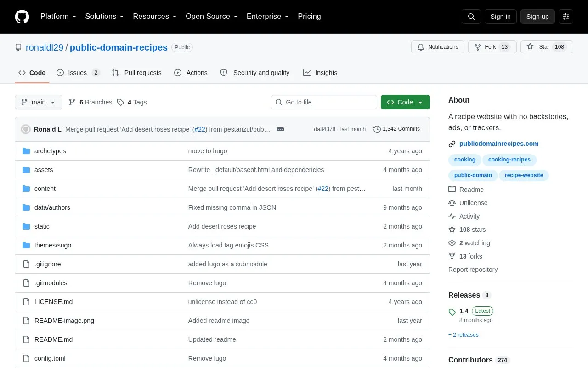
Task: Click the Sign in button
Action: pos(501,17)
